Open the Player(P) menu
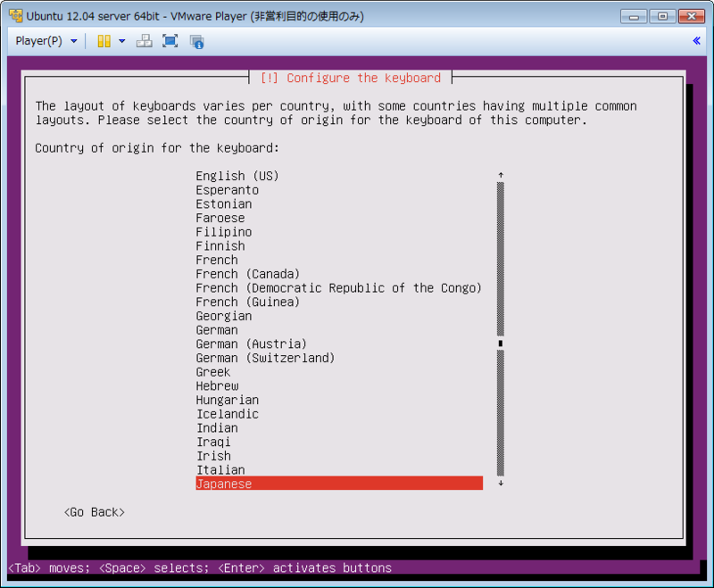Image resolution: width=714 pixels, height=588 pixels. [x=46, y=41]
